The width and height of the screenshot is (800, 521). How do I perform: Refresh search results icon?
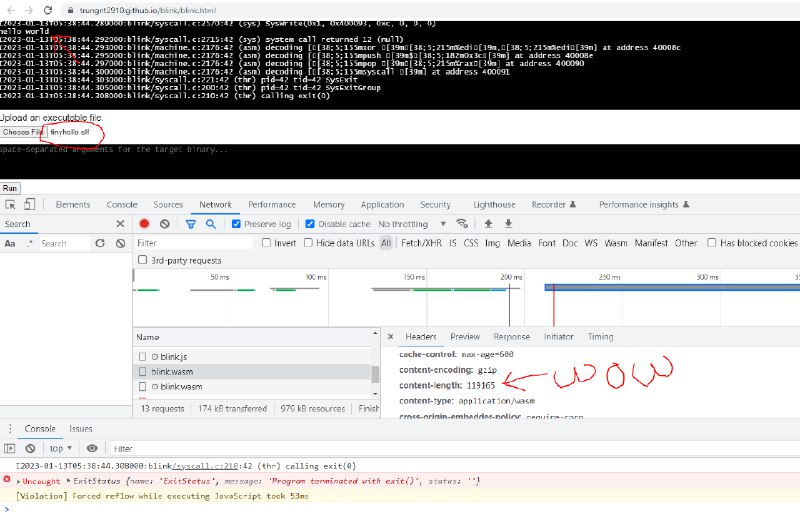point(100,243)
